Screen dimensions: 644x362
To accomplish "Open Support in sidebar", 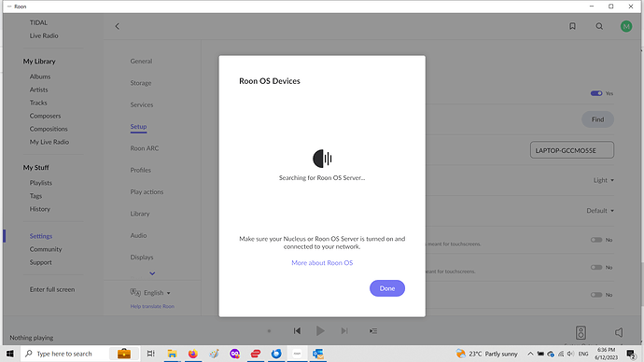I will [41, 262].
